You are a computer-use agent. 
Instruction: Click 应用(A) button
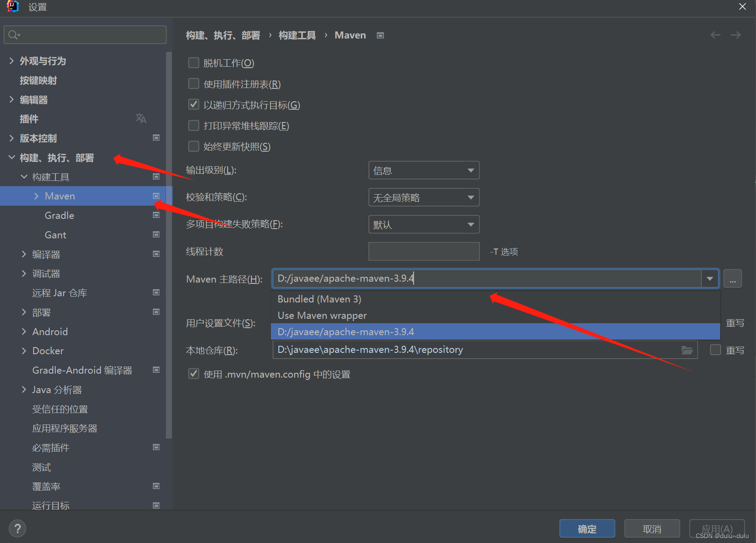click(717, 528)
